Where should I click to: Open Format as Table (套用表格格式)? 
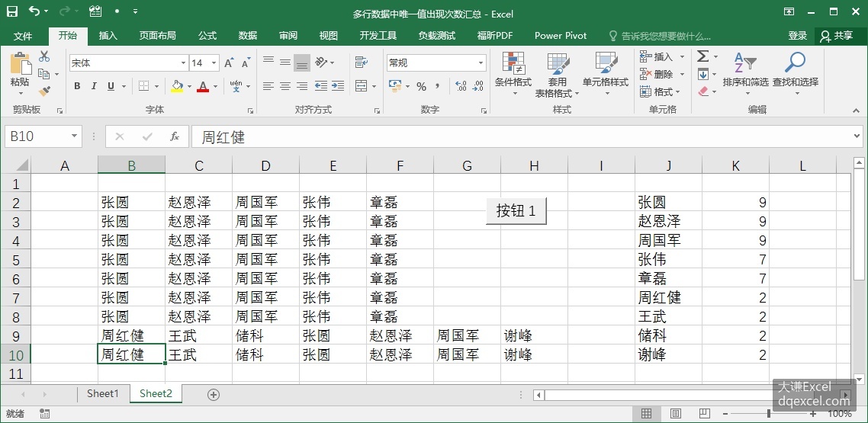point(557,75)
